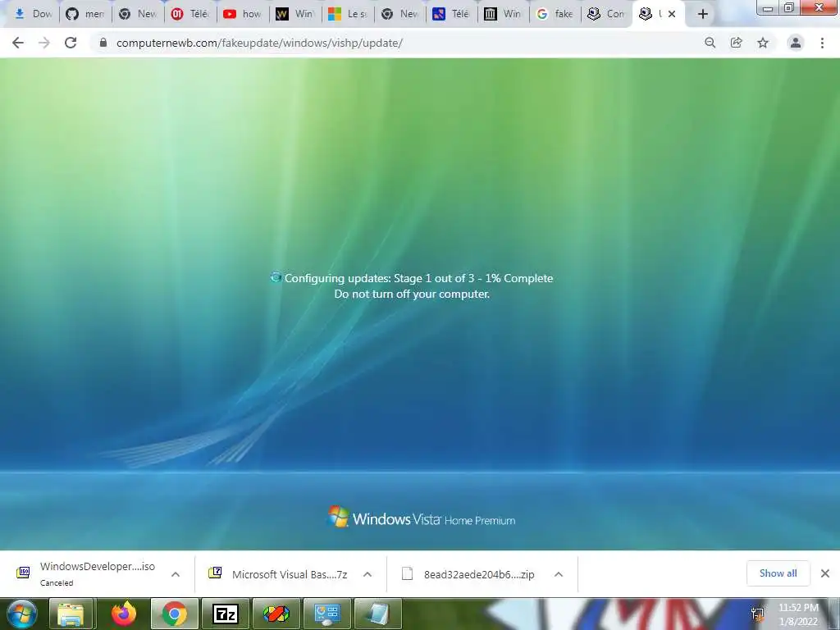Expand options for WindowsDeveloper iso download
The width and height of the screenshot is (840, 630).
point(176,574)
